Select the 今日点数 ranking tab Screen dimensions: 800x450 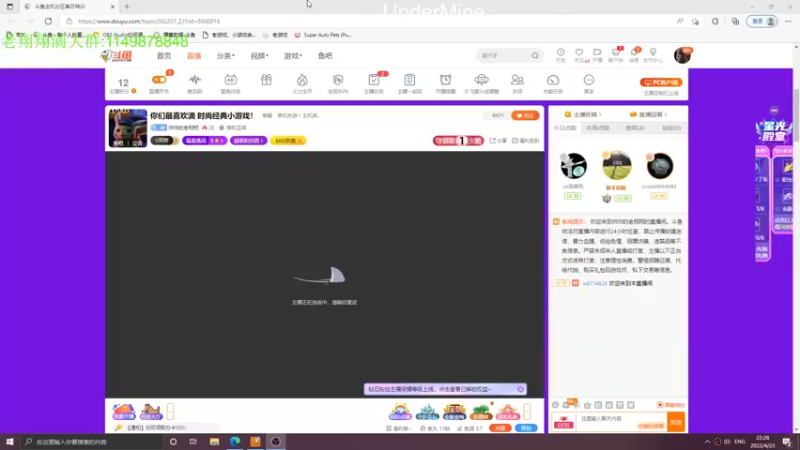pyautogui.click(x=565, y=128)
